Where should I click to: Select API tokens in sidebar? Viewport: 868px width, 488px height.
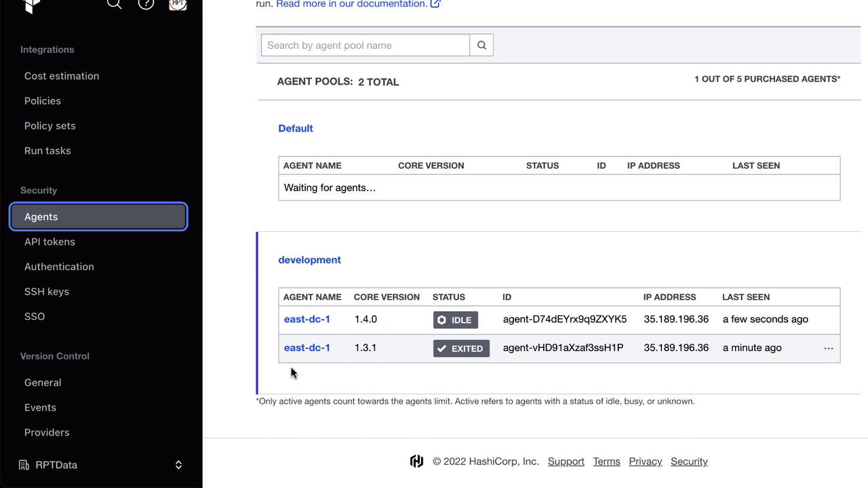(x=50, y=242)
